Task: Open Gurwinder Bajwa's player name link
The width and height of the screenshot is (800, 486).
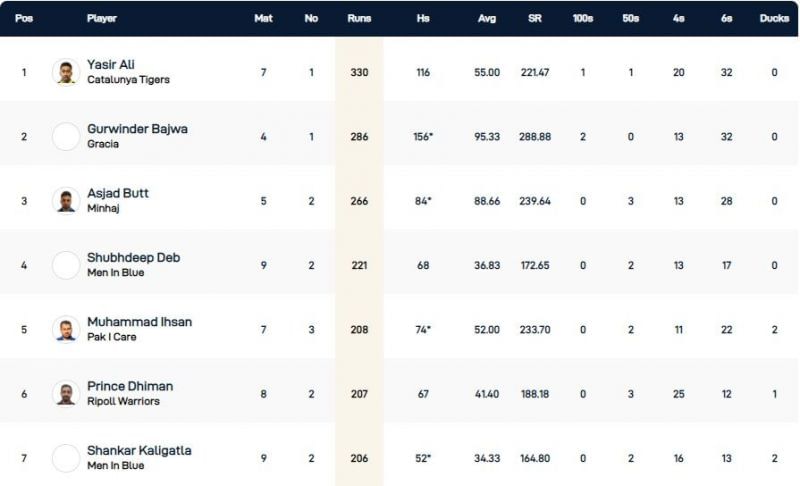Action: (137, 129)
